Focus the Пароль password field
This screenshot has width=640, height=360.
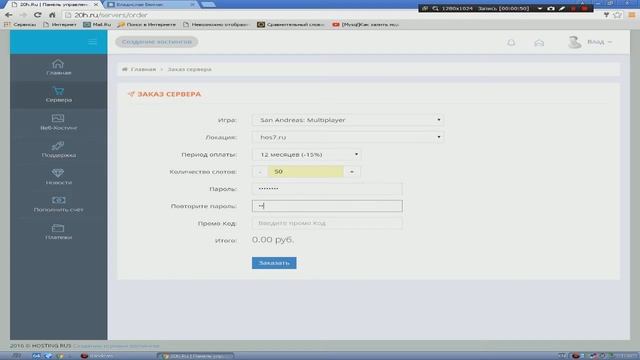pos(327,189)
